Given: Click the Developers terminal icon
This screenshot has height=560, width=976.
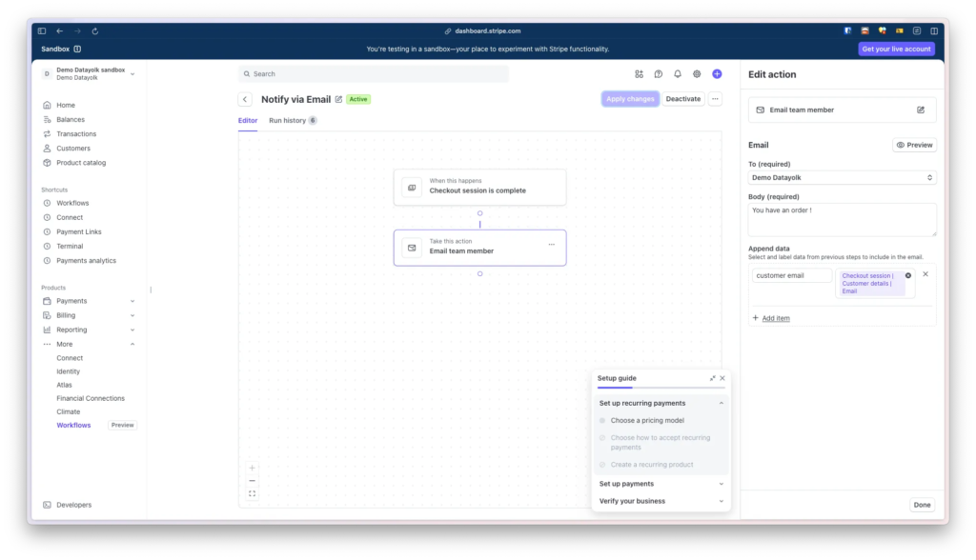Looking at the screenshot, I should click(x=47, y=506).
